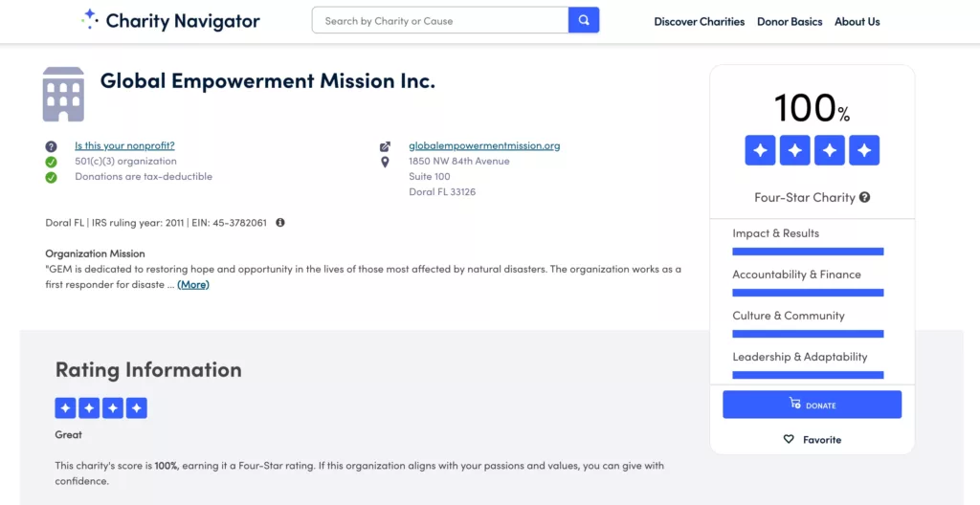Click the 'Is this your nonprofit?' link
This screenshot has height=505, width=980.
[125, 145]
